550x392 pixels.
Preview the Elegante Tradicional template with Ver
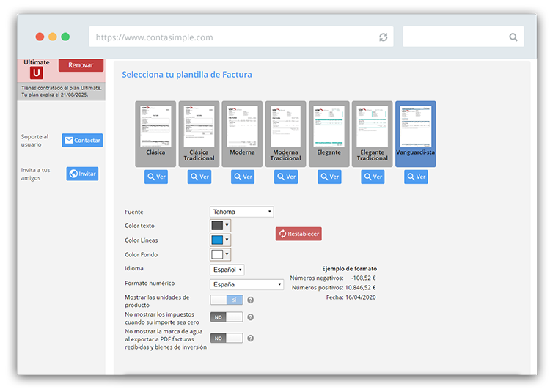coord(373,177)
